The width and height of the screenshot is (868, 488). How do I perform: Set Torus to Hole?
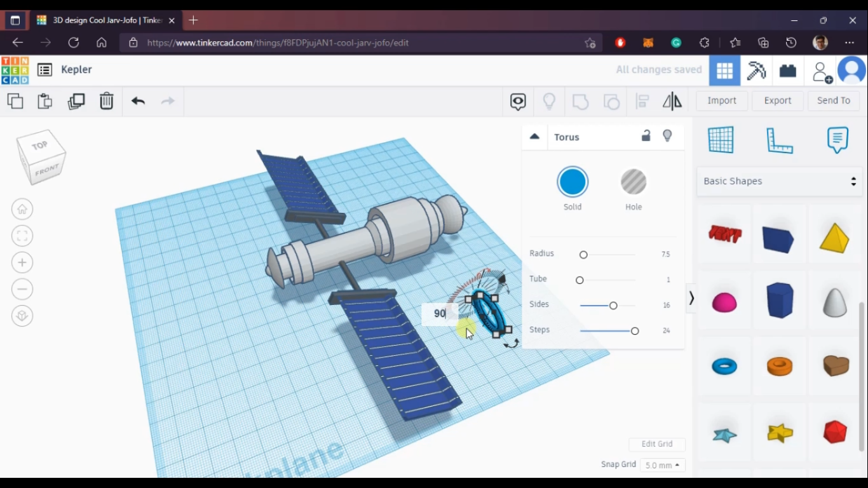tap(634, 182)
